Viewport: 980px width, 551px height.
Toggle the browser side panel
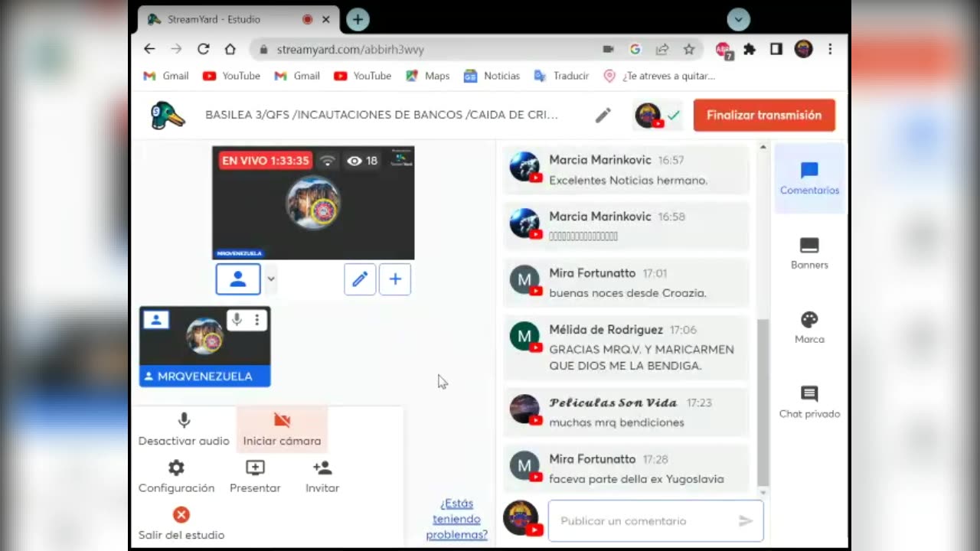(x=776, y=49)
